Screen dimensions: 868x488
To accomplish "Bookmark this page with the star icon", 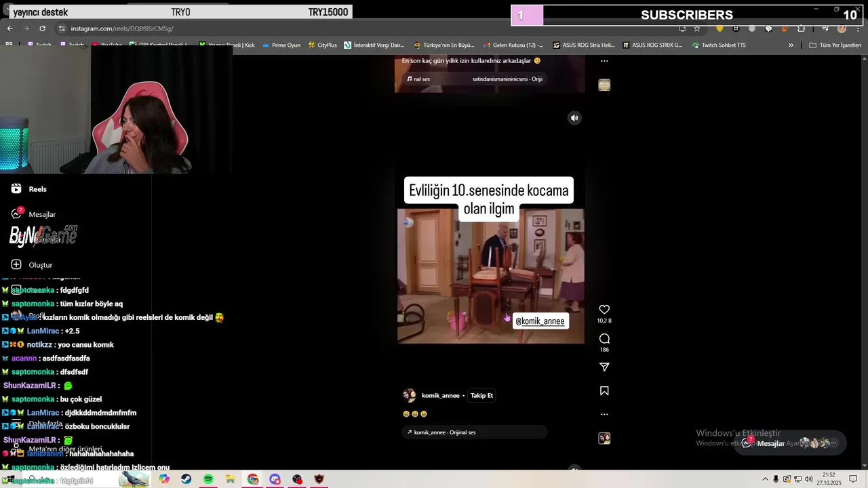I will pos(696,28).
